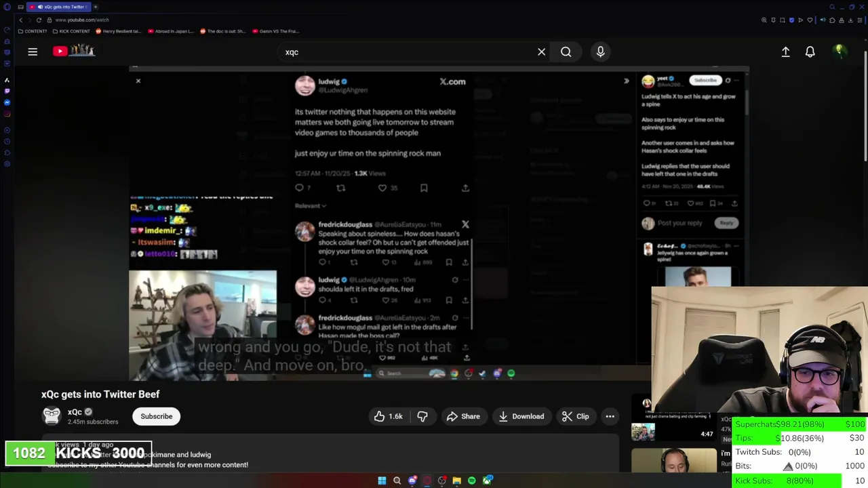Open the Windows Start menu
Screen dimensions: 868x488
pyautogui.click(x=382, y=481)
